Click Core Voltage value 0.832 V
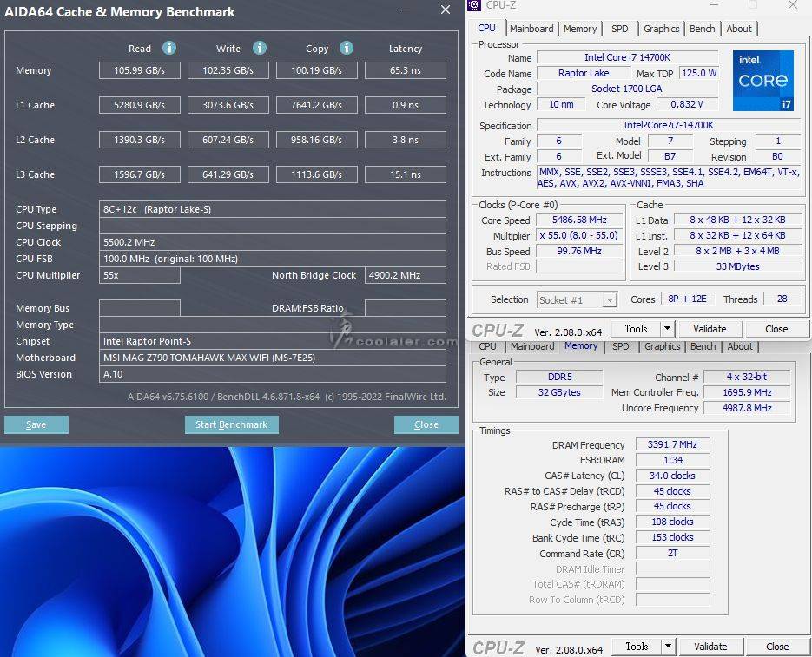This screenshot has width=812, height=657. pos(687,104)
